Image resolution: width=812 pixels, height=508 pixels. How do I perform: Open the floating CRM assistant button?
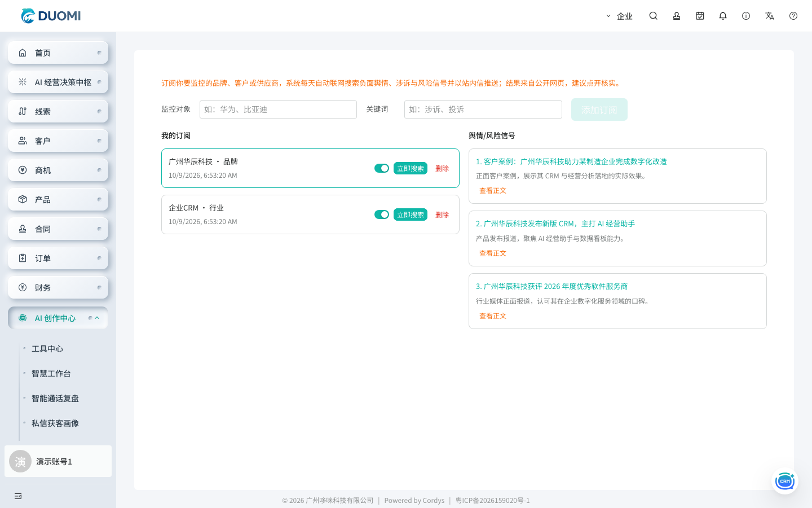785,481
